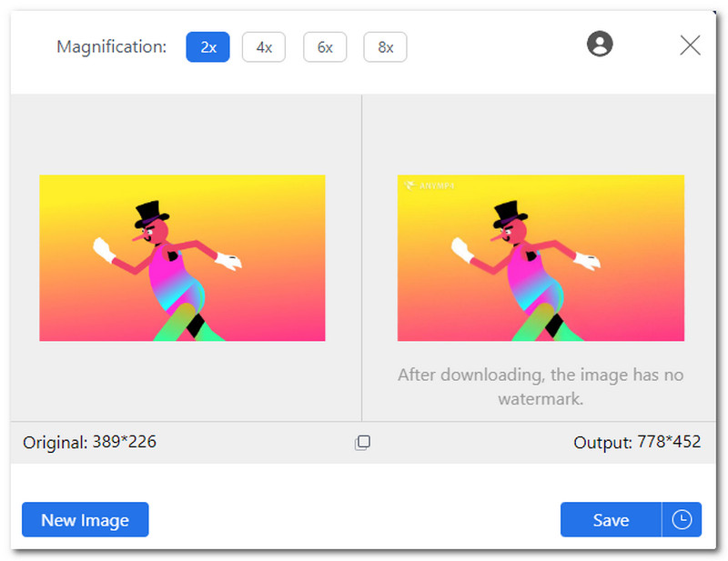728x561 pixels.
Task: Click the AnyMP4 watermark logo on output
Action: 427,185
